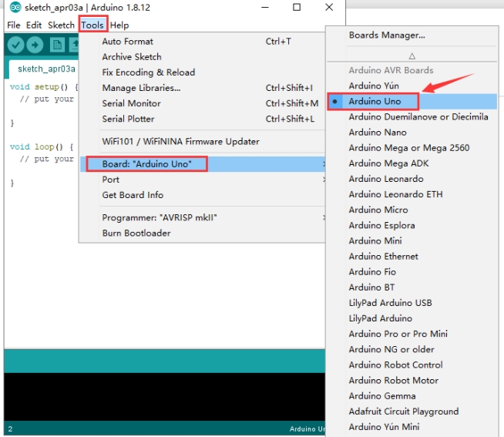Image resolution: width=504 pixels, height=437 pixels.
Task: Switch to the sketch_apr03a tab
Action: (x=46, y=69)
